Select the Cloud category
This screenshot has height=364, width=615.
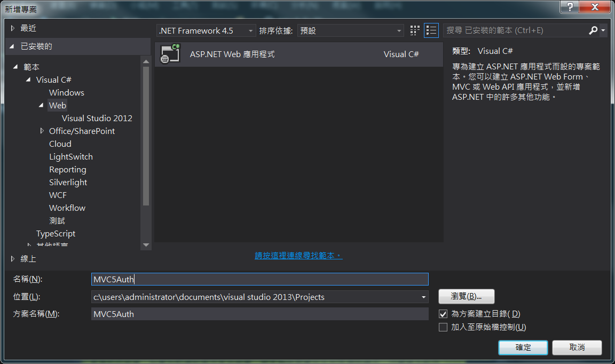point(60,144)
